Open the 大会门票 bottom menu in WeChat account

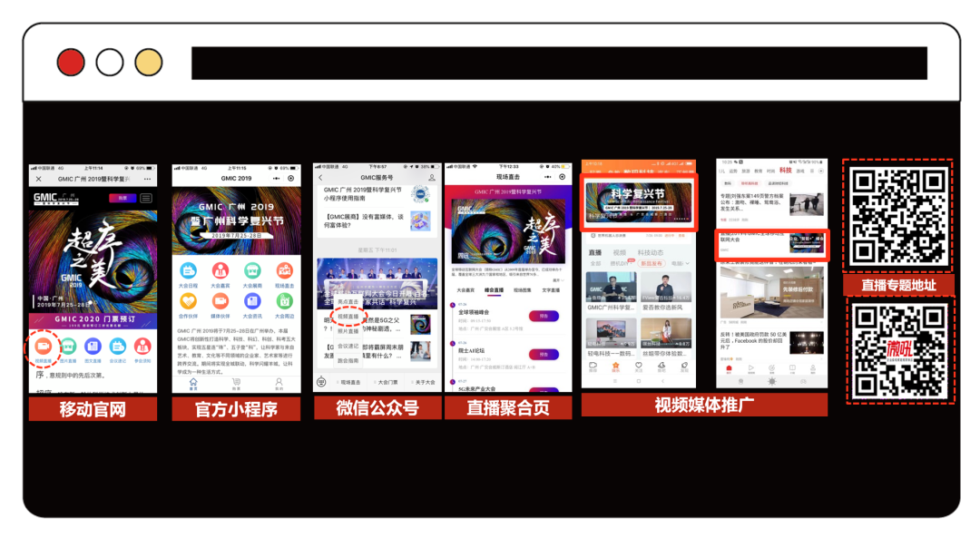tap(387, 382)
